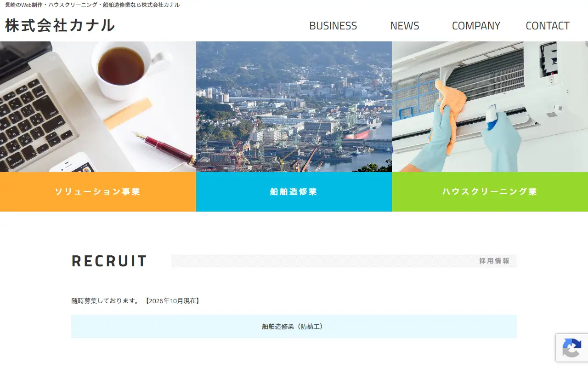Open the blue 船舶造修業 banner
The height and width of the screenshot is (368, 588).
point(294,192)
